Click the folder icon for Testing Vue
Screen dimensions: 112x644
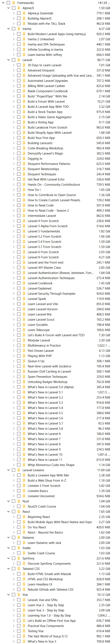tap(24, 631)
